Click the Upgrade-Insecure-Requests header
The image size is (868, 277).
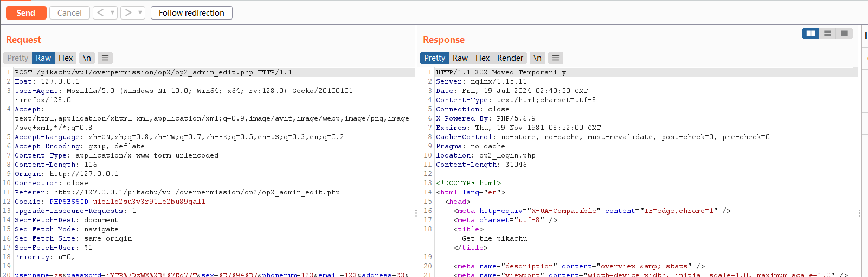75,211
